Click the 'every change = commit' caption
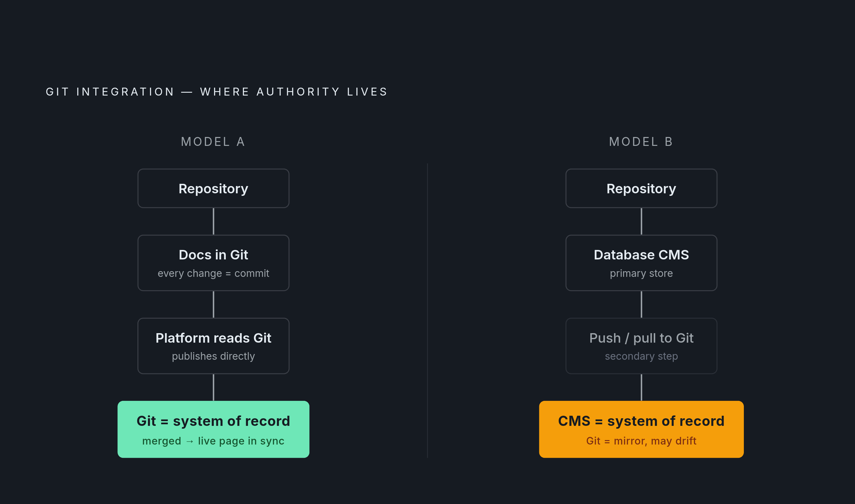Screen dimensions: 855x504 click(x=213, y=273)
